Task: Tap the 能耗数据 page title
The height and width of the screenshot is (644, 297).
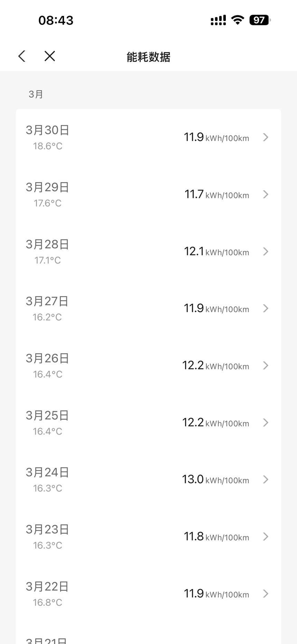Action: click(148, 57)
